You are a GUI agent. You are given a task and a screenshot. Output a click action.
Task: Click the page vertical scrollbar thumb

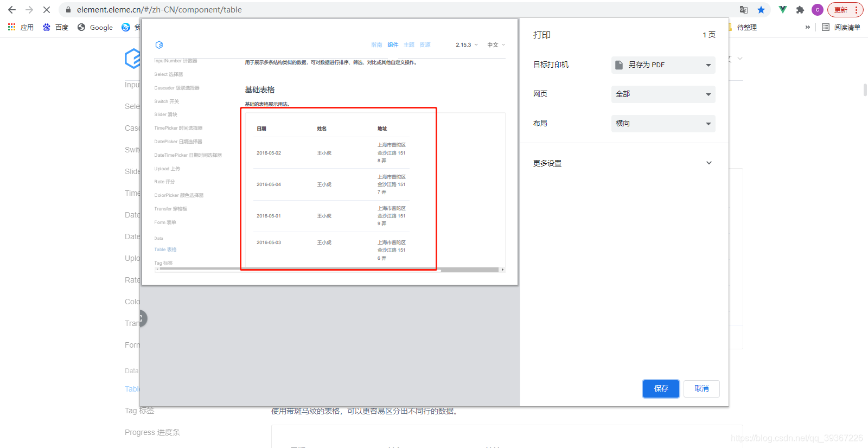(865, 90)
